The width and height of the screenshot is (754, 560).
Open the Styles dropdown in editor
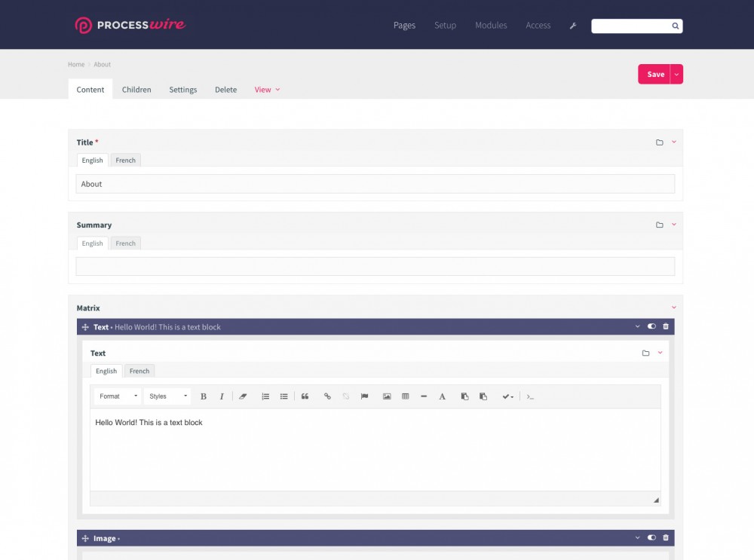click(167, 396)
